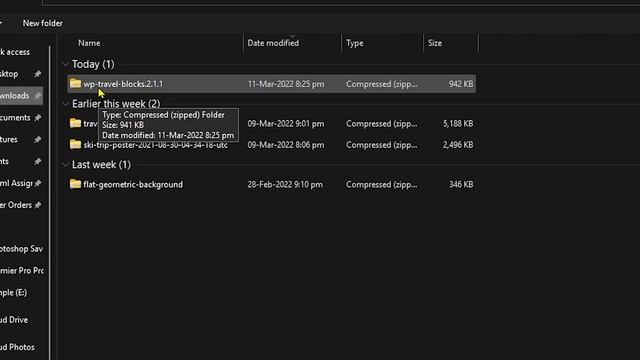
Task: Click the ski-trip-poster zipped folder icon
Action: tap(75, 144)
